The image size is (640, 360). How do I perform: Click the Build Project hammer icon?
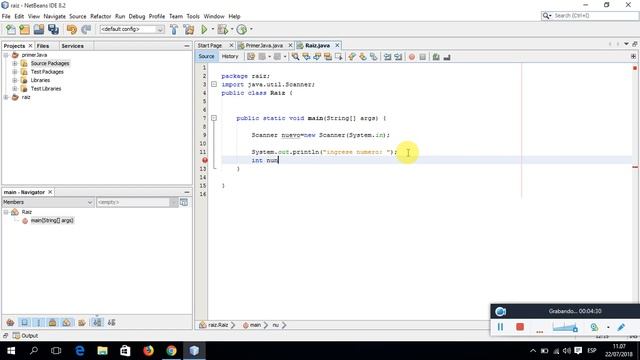pyautogui.click(x=174, y=29)
